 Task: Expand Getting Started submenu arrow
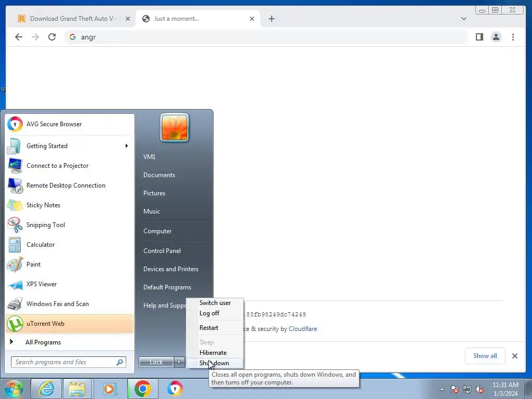pos(127,146)
